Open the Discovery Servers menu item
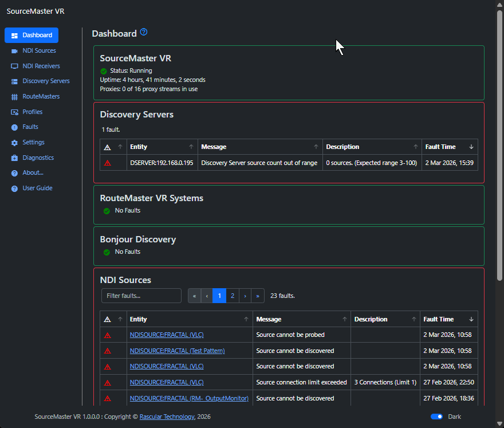 (x=46, y=81)
